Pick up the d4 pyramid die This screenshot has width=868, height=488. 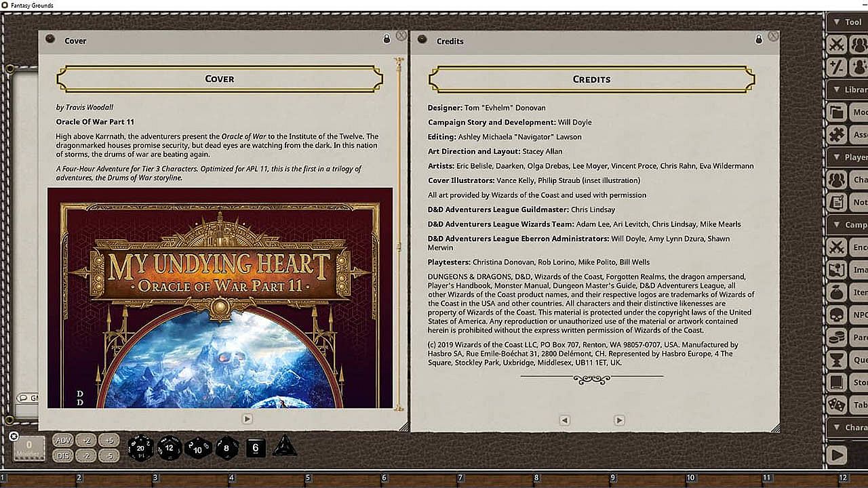pyautogui.click(x=285, y=447)
